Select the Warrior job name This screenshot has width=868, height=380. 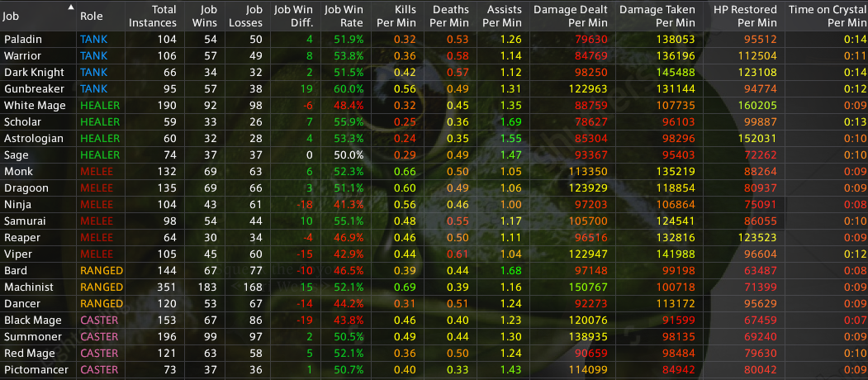coord(22,56)
